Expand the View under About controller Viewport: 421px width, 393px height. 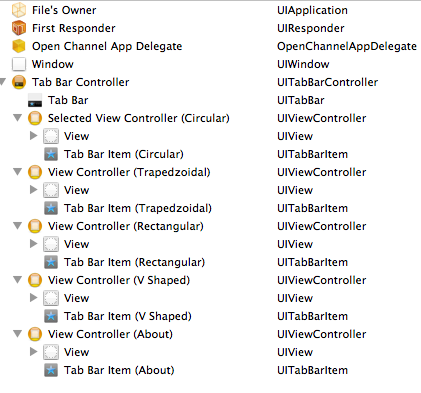[x=33, y=352]
